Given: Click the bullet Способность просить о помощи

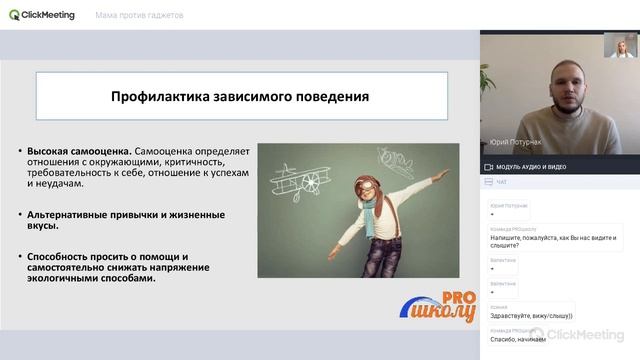Looking at the screenshot, I should (118, 267).
